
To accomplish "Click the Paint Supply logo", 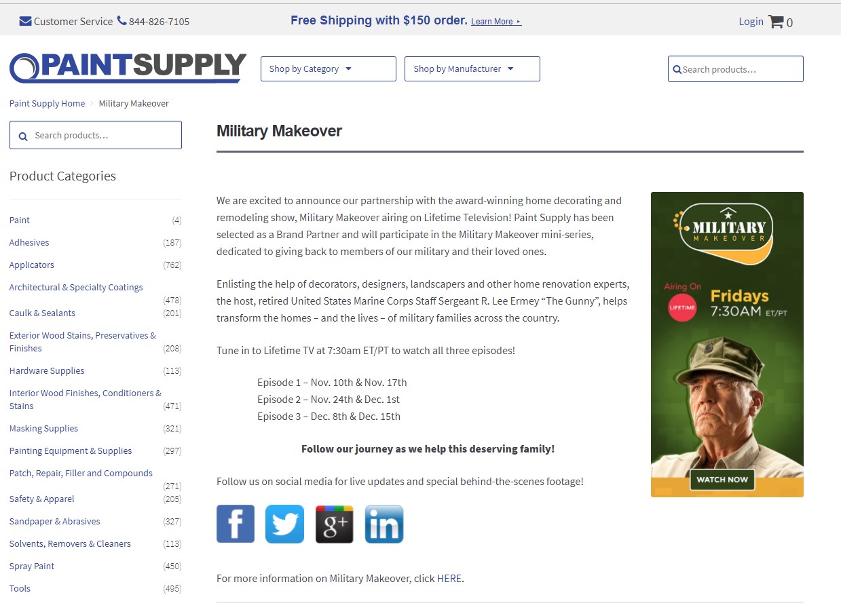I will coord(128,68).
